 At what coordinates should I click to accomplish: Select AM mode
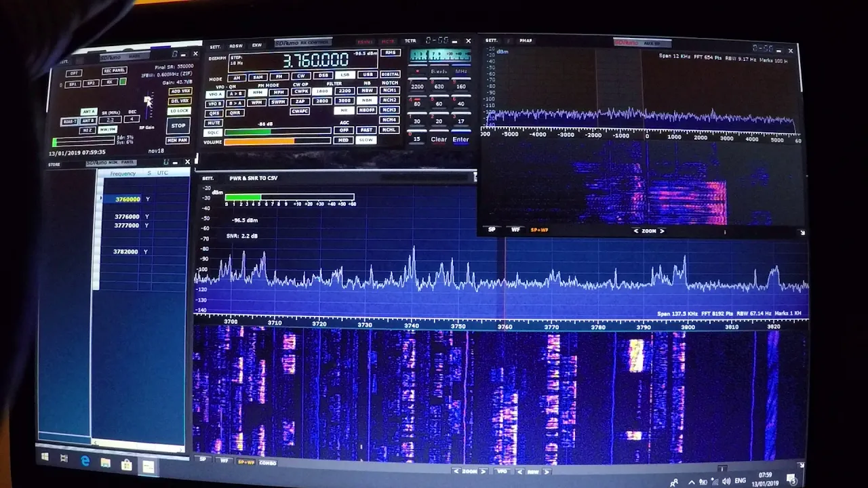[237, 77]
